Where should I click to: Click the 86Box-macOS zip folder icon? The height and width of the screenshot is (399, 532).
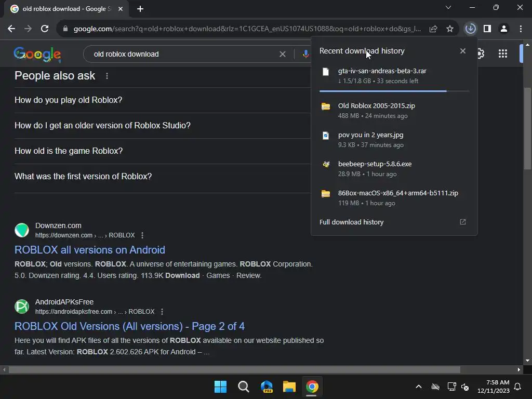pos(326,194)
